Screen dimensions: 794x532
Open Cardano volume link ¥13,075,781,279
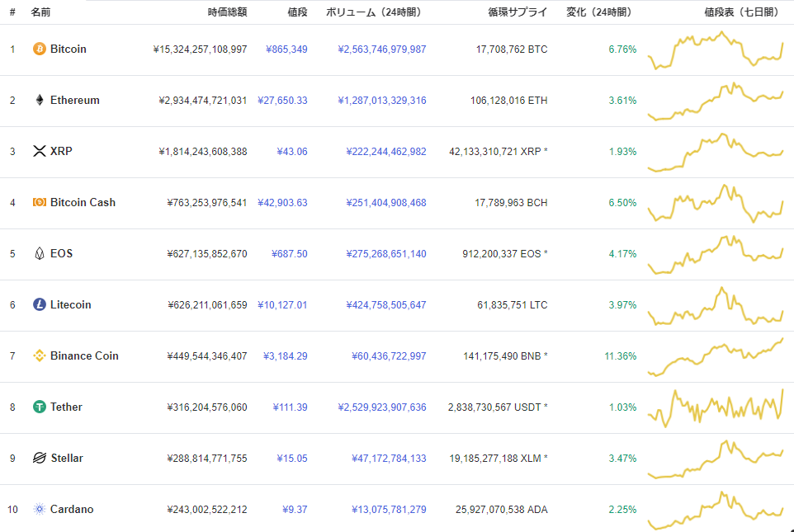389,510
